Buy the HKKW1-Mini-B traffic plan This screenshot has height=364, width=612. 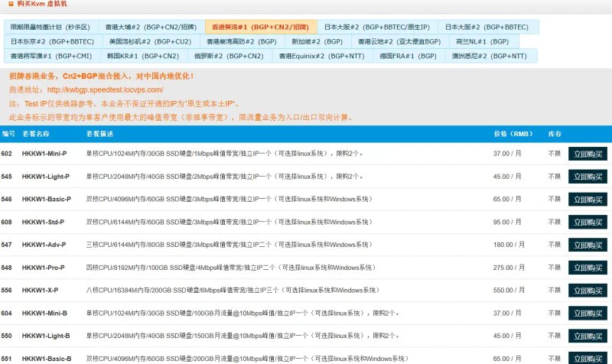[588, 314]
